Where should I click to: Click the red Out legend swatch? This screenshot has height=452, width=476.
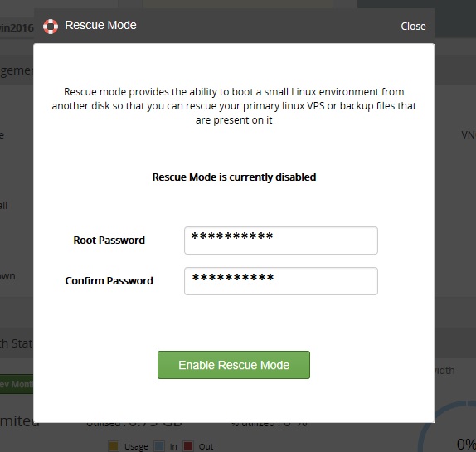point(188,446)
